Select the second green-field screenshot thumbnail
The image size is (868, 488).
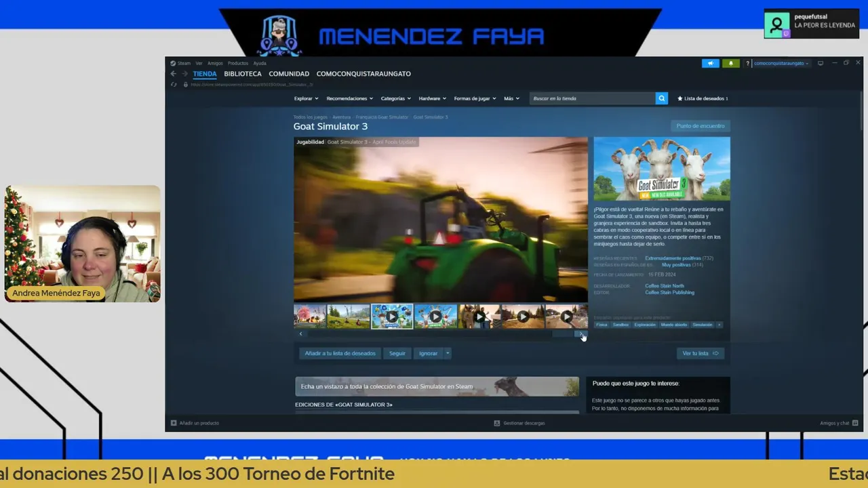(x=349, y=317)
